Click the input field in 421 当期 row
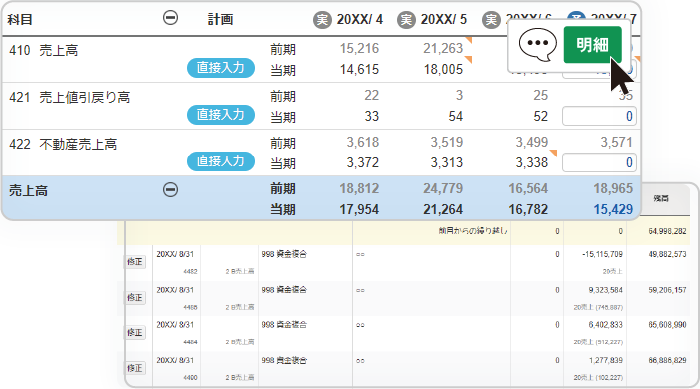The image size is (700, 389). coord(599,117)
